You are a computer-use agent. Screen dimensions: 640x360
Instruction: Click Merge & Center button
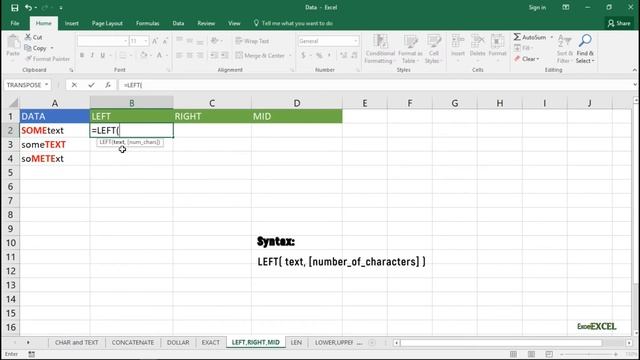260,56
